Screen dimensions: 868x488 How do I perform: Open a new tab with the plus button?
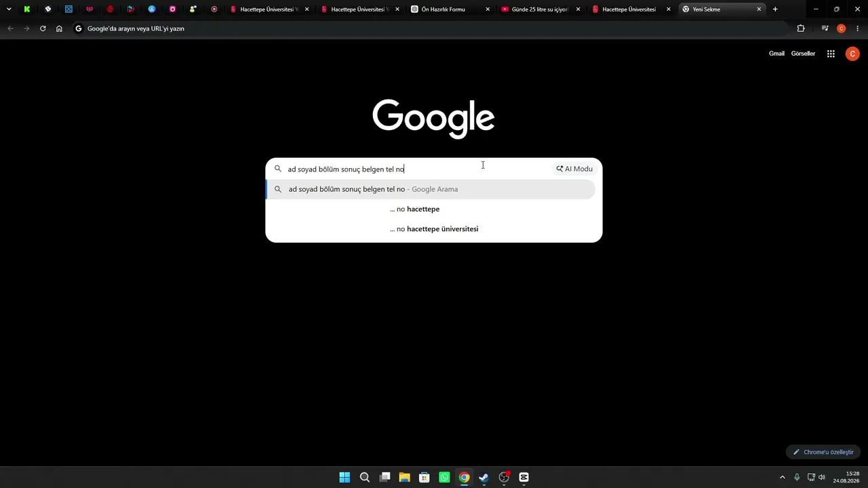(x=775, y=9)
